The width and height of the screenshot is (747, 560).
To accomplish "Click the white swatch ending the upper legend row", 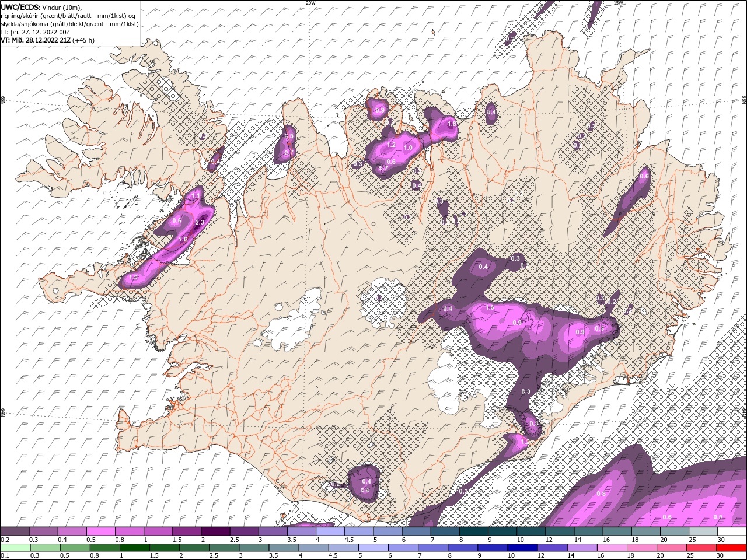I will pyautogui.click(x=732, y=531).
